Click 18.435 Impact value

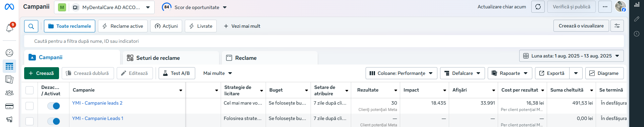[x=439, y=103]
